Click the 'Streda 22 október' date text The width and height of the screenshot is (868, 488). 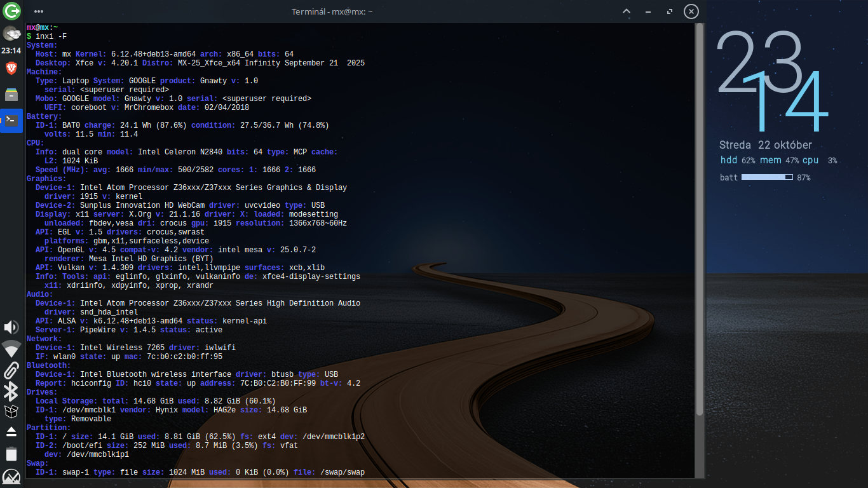766,145
